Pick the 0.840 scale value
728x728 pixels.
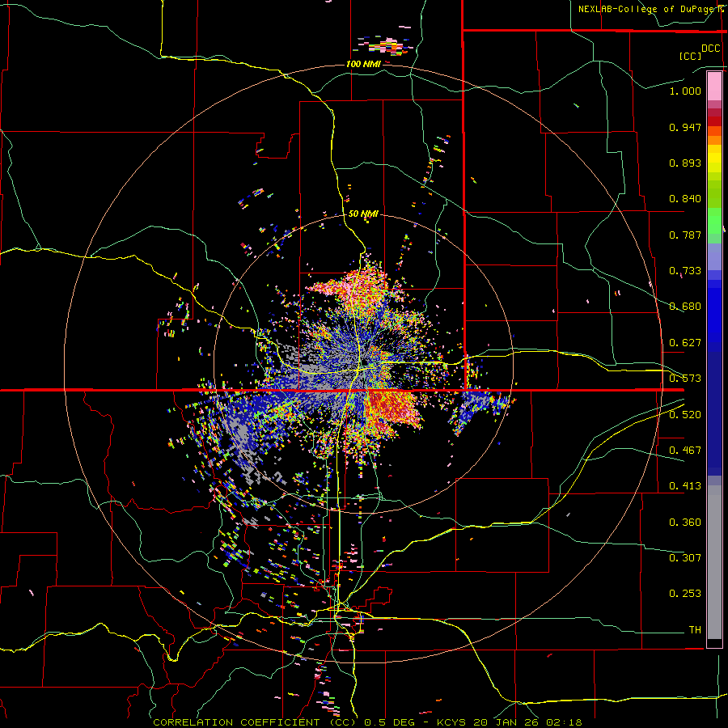click(x=685, y=199)
